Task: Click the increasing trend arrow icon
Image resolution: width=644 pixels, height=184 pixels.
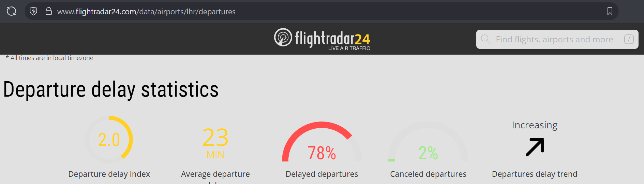Action: pos(535,147)
